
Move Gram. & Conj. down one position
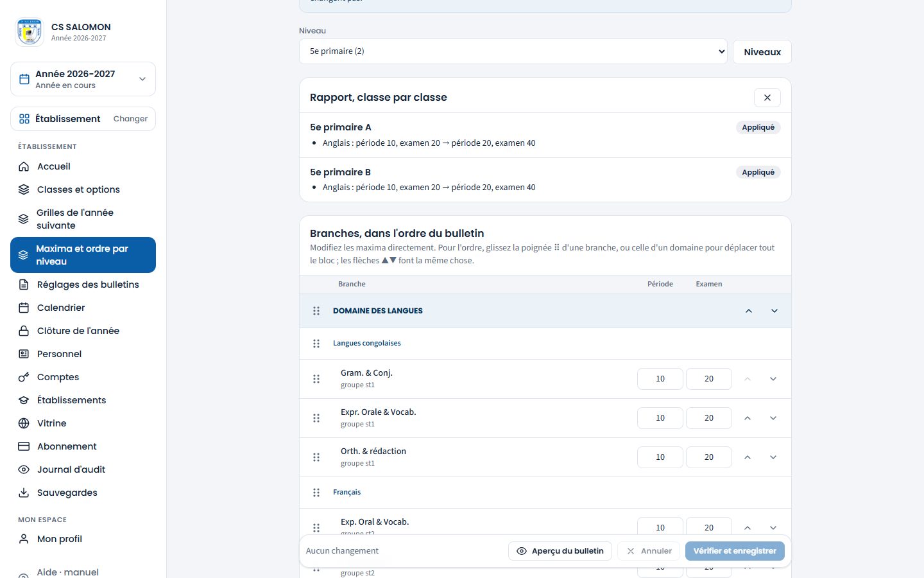(773, 379)
